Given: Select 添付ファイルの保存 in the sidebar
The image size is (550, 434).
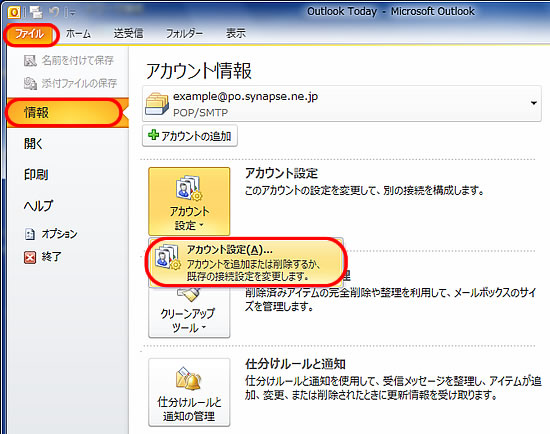Looking at the screenshot, I should [70, 83].
